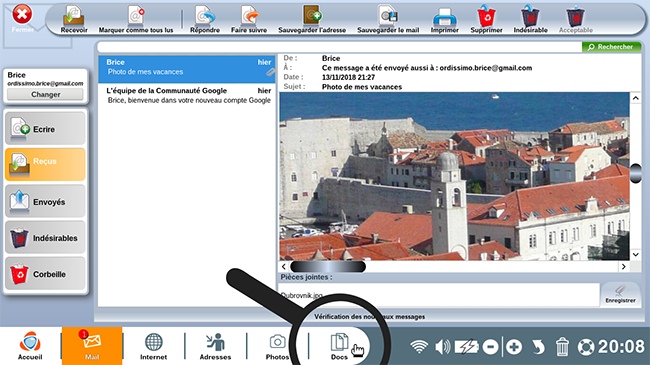Open Internet in the bottom bar
This screenshot has height=365, width=650.
click(x=153, y=346)
